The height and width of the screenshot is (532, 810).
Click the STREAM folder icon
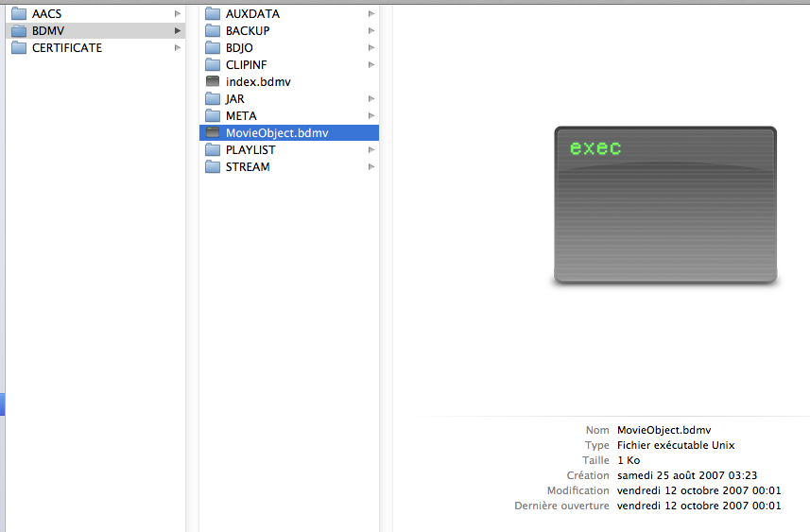coord(213,167)
